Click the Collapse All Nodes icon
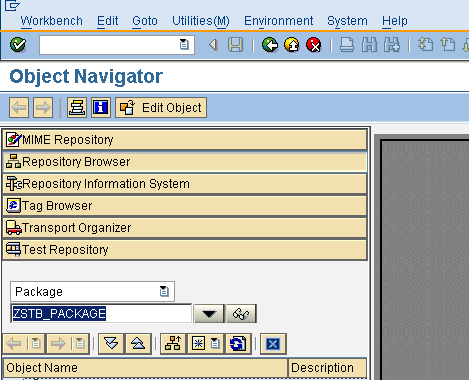Viewport: 469px width, 380px height. (x=138, y=344)
